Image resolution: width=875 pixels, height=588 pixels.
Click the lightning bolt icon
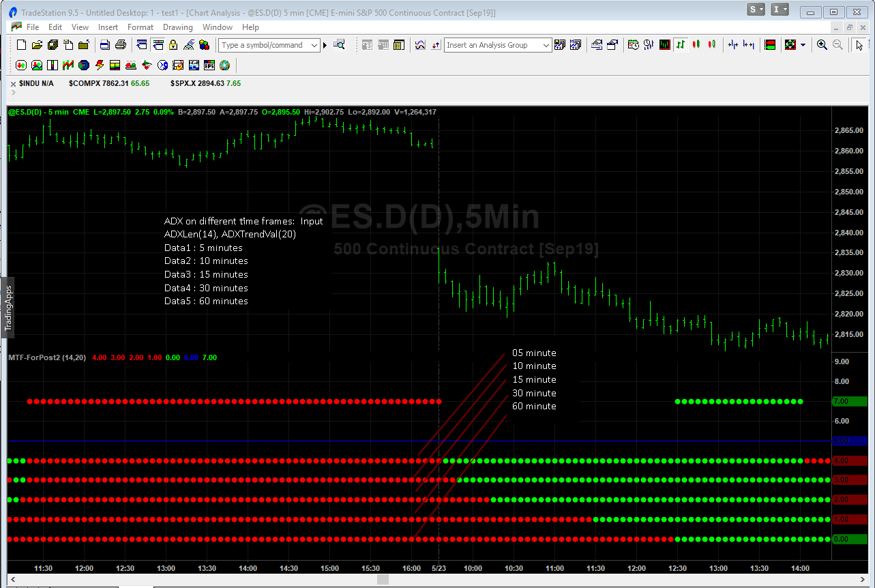100,65
